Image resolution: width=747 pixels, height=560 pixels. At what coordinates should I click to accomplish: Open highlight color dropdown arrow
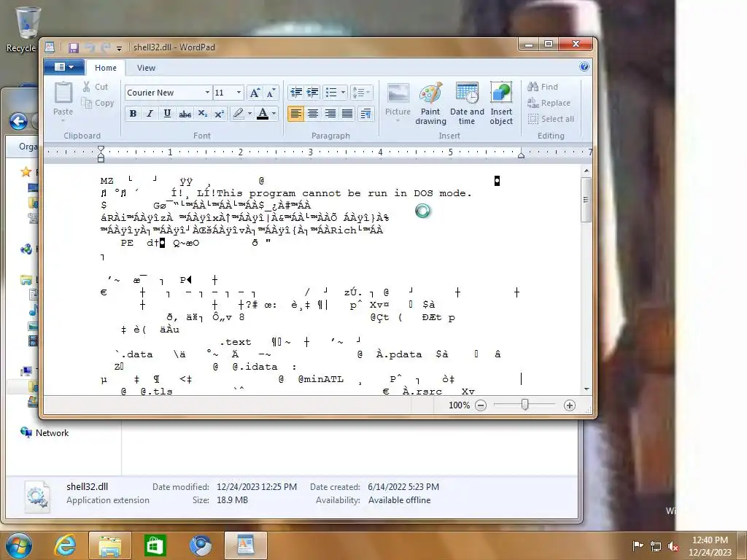249,113
